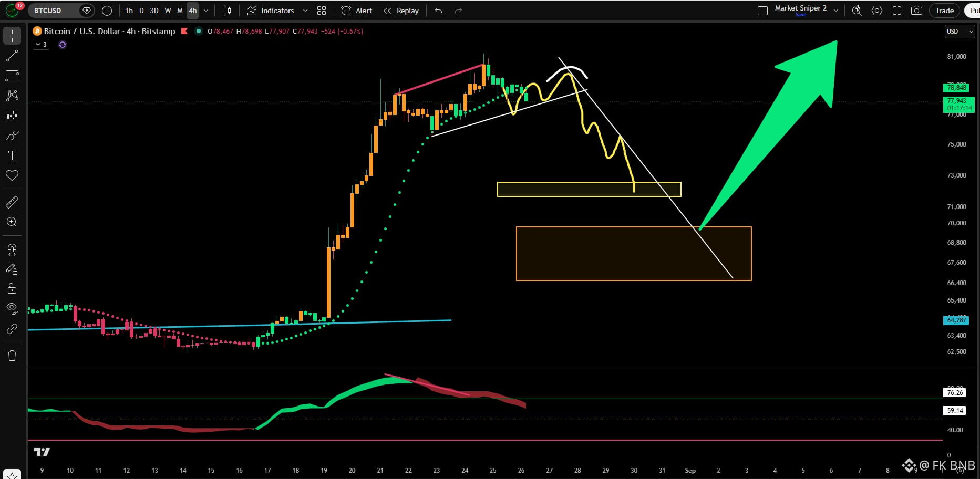The image size is (980, 479).
Task: Toggle hide all drawings eye icon
Action: pyautogui.click(x=12, y=309)
